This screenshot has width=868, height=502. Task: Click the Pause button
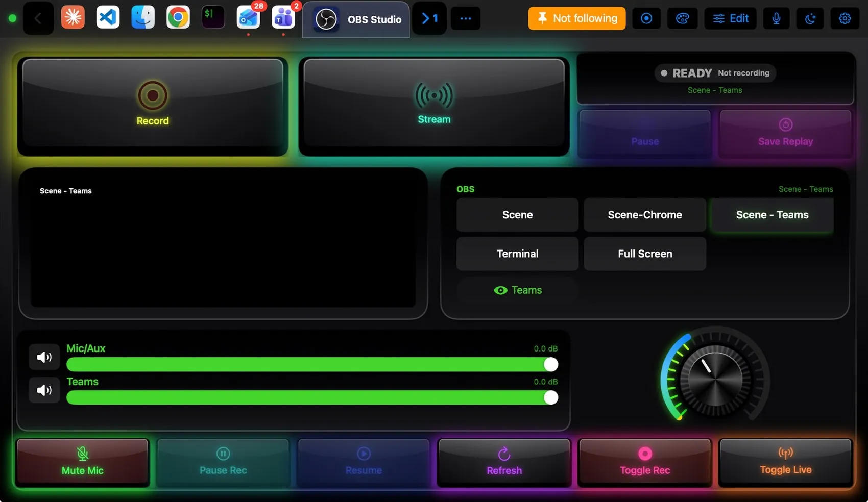click(645, 134)
